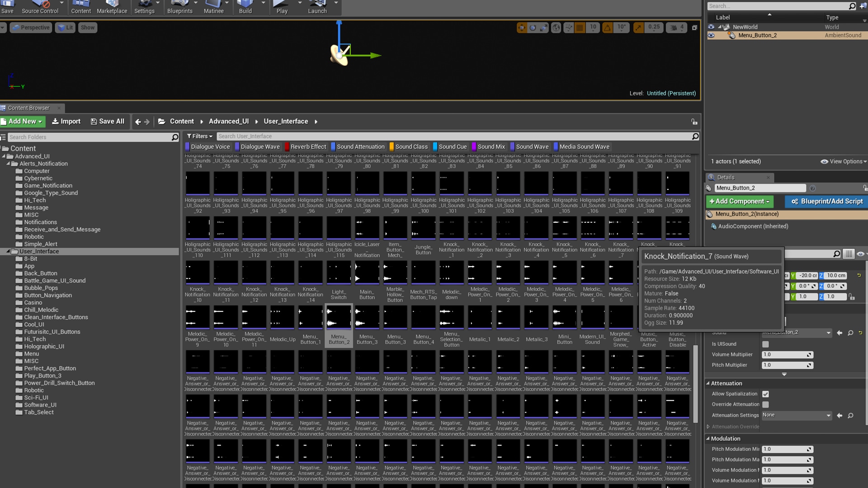The height and width of the screenshot is (488, 868).
Task: Click Blueprint/Add Script button
Action: pyautogui.click(x=827, y=202)
